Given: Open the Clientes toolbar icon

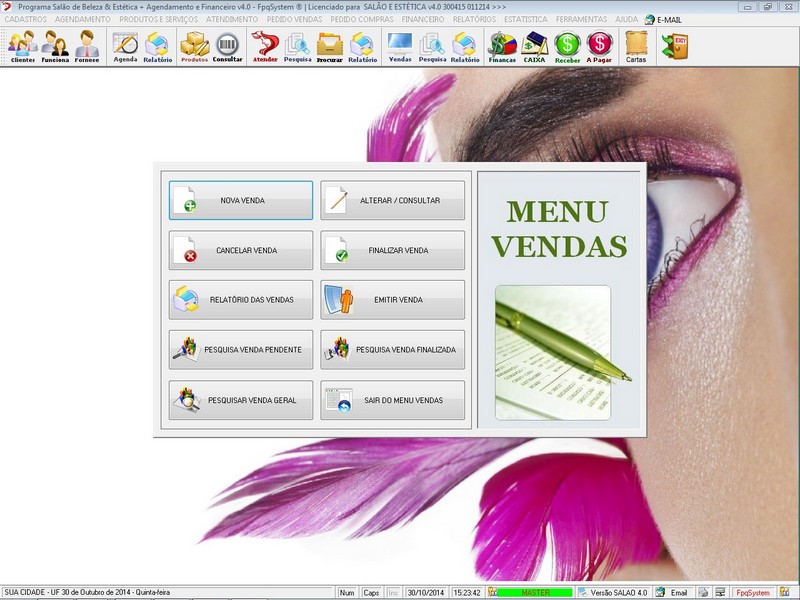Looking at the screenshot, I should pyautogui.click(x=22, y=46).
